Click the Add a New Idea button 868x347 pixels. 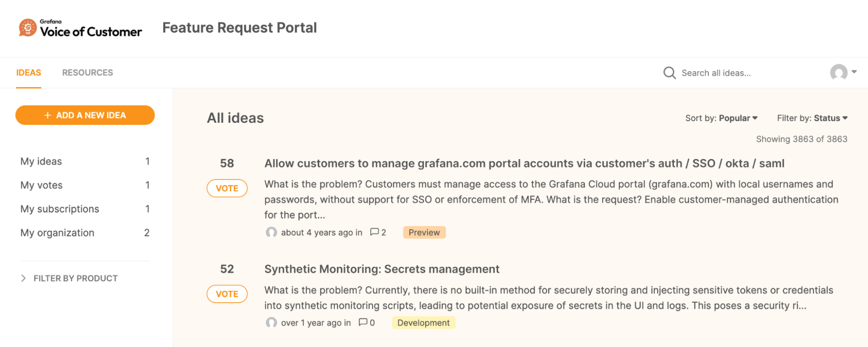[x=85, y=115]
